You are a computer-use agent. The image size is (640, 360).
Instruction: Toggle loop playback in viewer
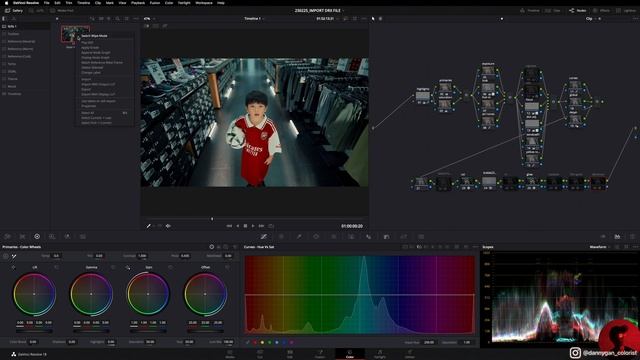coord(271,226)
